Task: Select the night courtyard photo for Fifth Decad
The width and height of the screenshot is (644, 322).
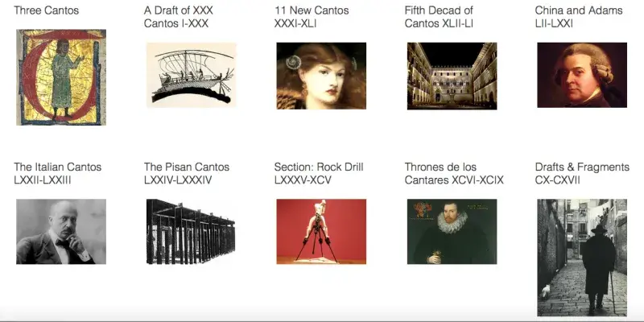Action: [452, 76]
